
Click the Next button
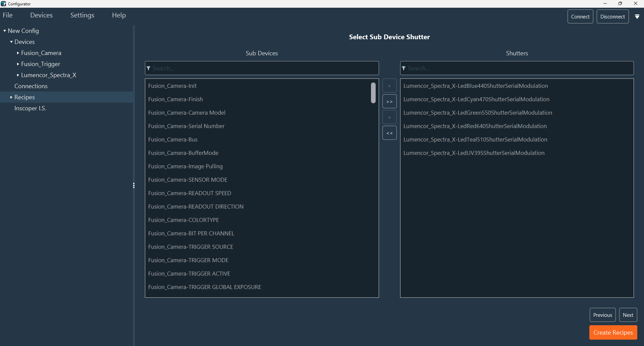(x=628, y=315)
